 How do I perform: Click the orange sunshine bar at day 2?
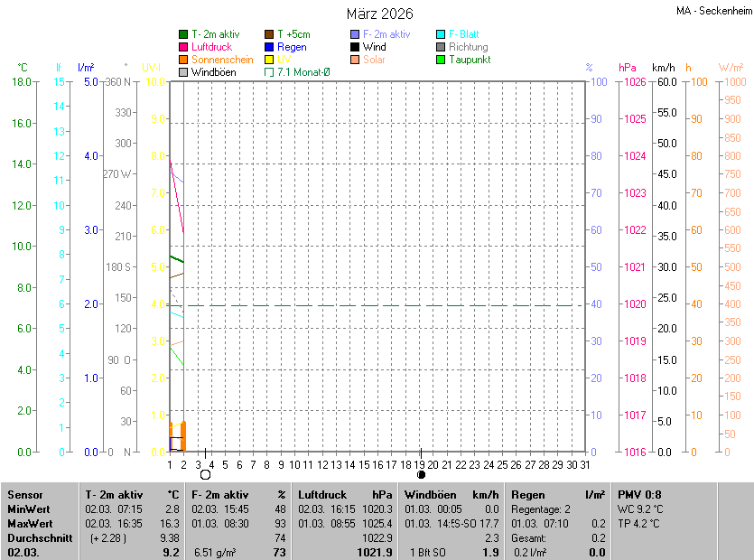coord(183,436)
